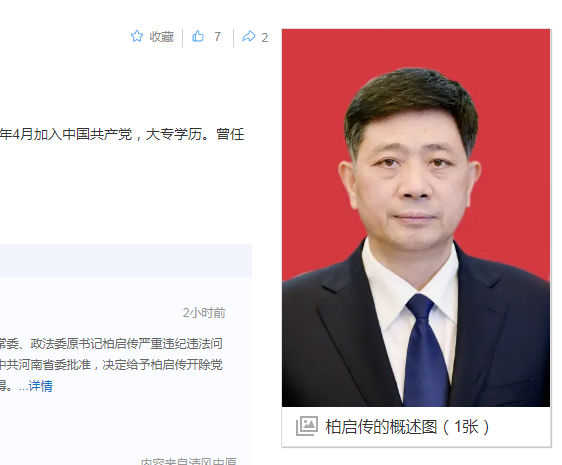Open the ...详情 link
Image resolution: width=562 pixels, height=465 pixels.
pos(35,386)
